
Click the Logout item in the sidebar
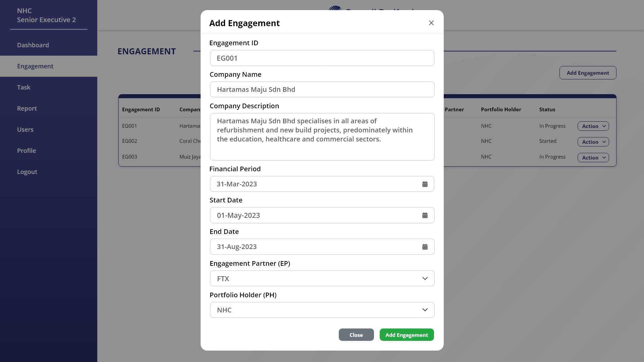pos(27,172)
